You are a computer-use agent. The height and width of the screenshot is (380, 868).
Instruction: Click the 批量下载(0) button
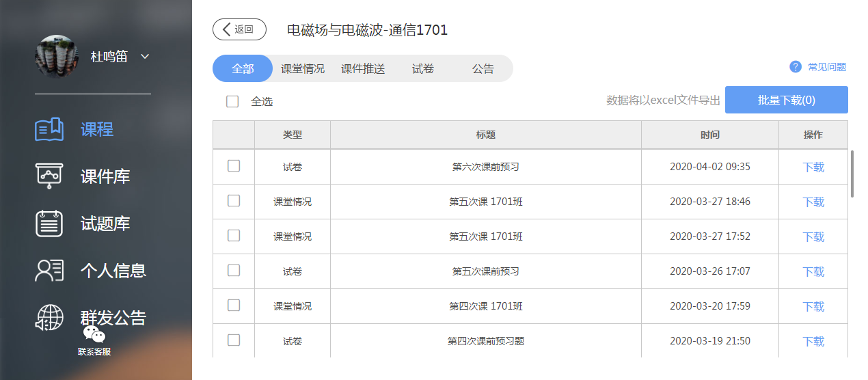[x=786, y=100]
